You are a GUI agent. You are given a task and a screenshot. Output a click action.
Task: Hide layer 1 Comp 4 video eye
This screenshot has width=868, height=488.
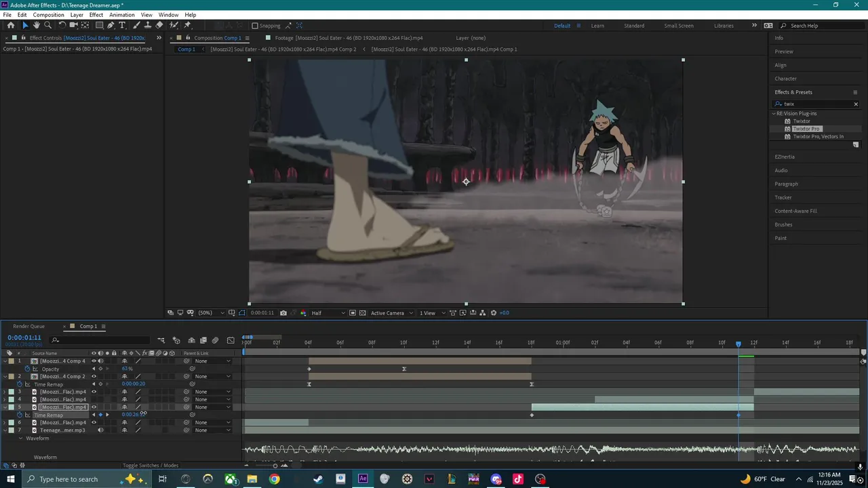[x=94, y=361]
